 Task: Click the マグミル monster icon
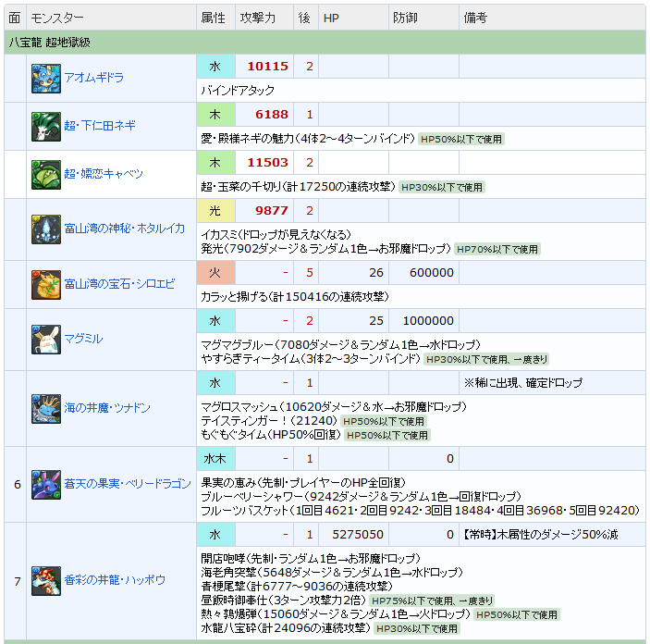[x=46, y=339]
